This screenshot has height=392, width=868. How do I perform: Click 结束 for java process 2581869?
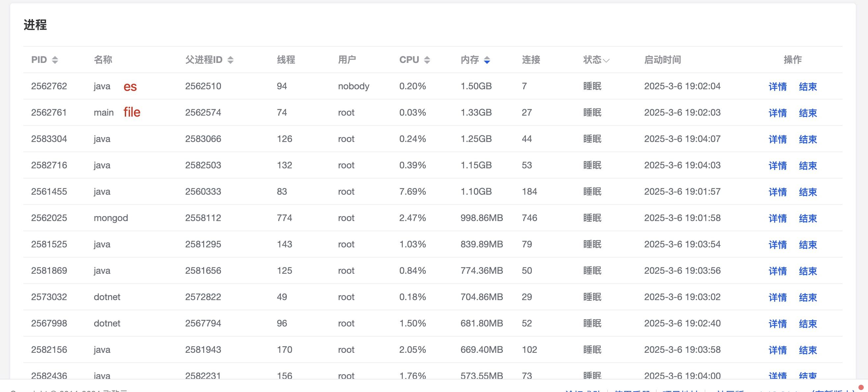(x=808, y=271)
